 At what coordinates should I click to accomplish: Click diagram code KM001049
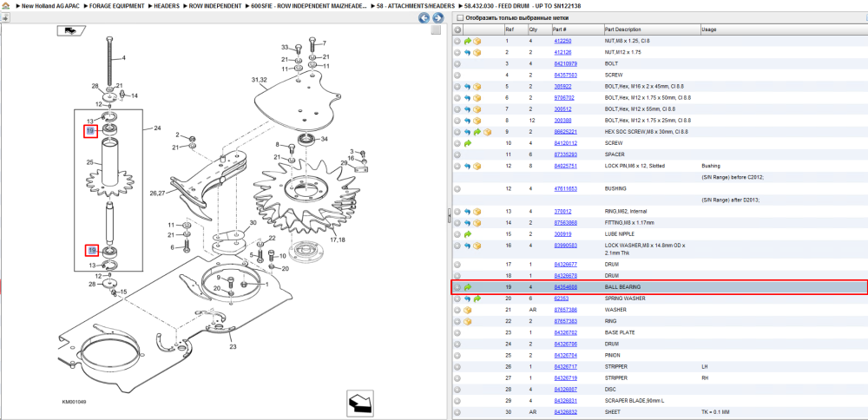click(74, 403)
